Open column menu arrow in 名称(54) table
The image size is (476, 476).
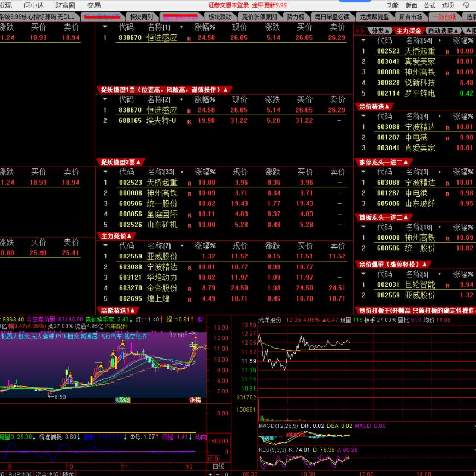(x=363, y=40)
